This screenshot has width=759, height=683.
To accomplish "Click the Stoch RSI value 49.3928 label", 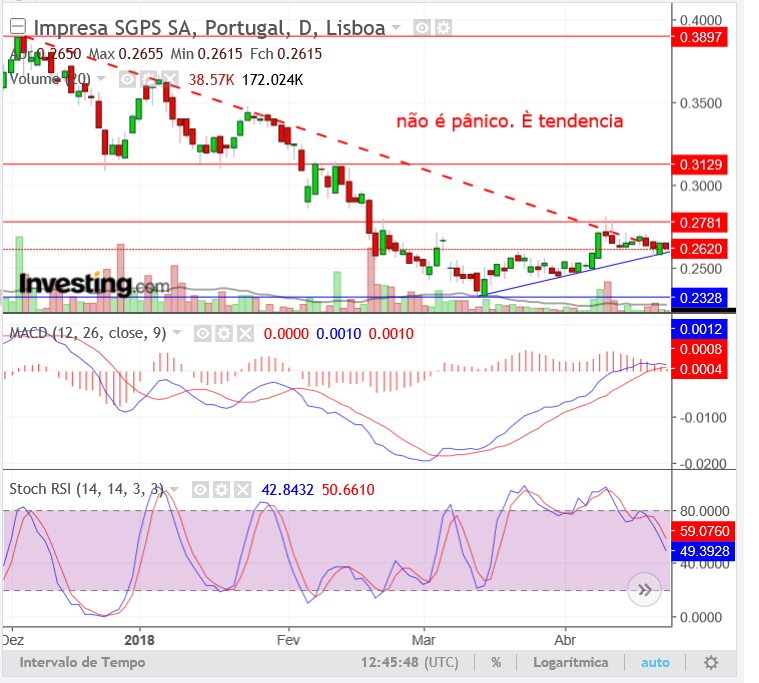I will [703, 551].
